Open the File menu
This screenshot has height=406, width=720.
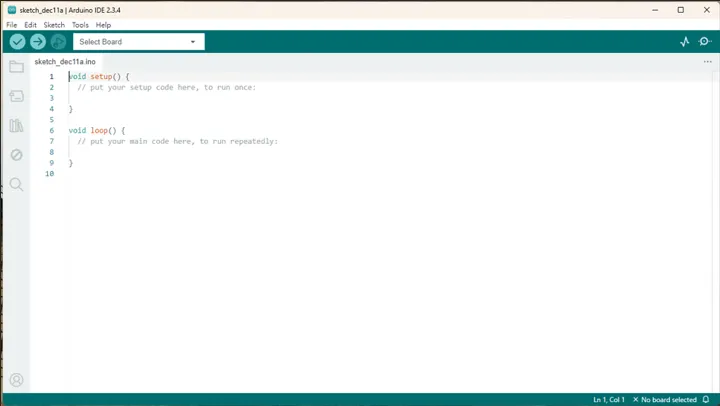tap(11, 25)
